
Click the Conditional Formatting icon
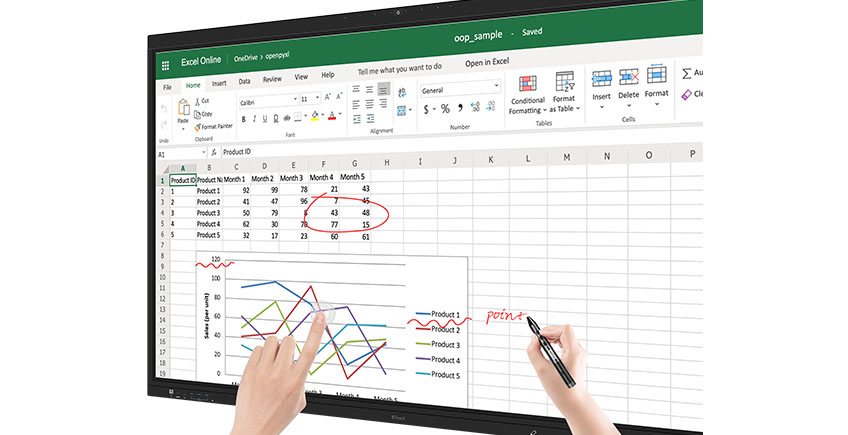coord(528,84)
